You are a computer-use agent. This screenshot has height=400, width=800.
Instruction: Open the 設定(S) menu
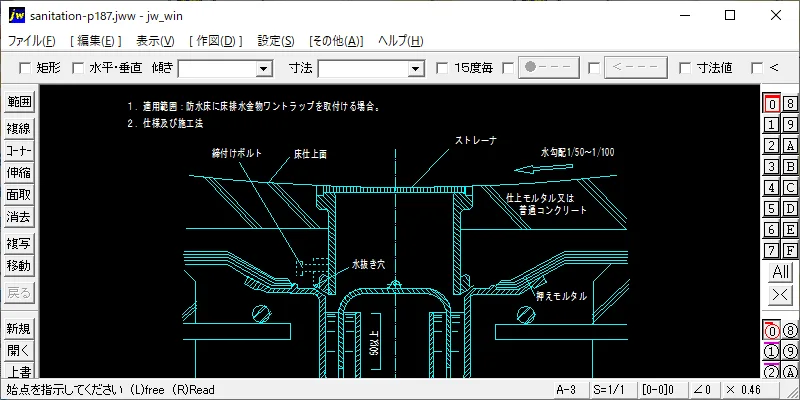click(276, 41)
